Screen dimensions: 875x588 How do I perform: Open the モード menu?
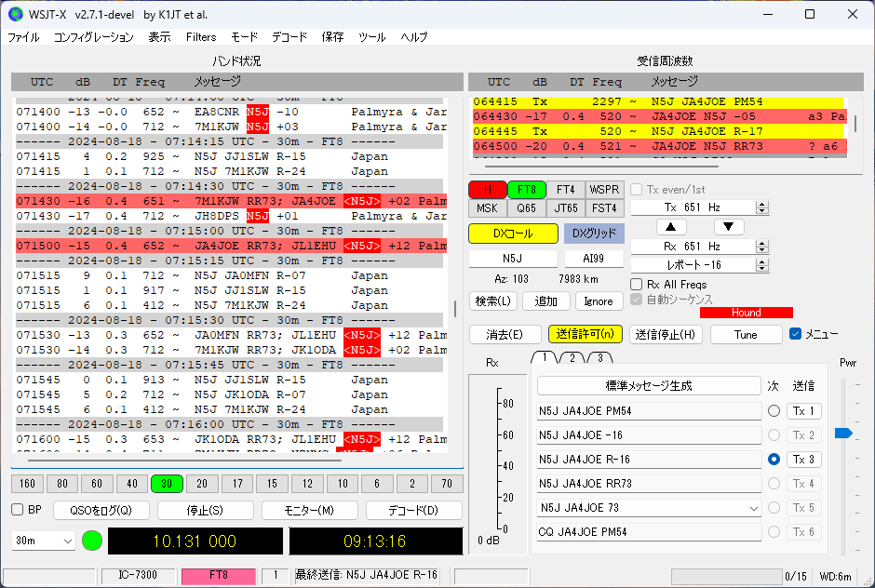click(x=245, y=37)
